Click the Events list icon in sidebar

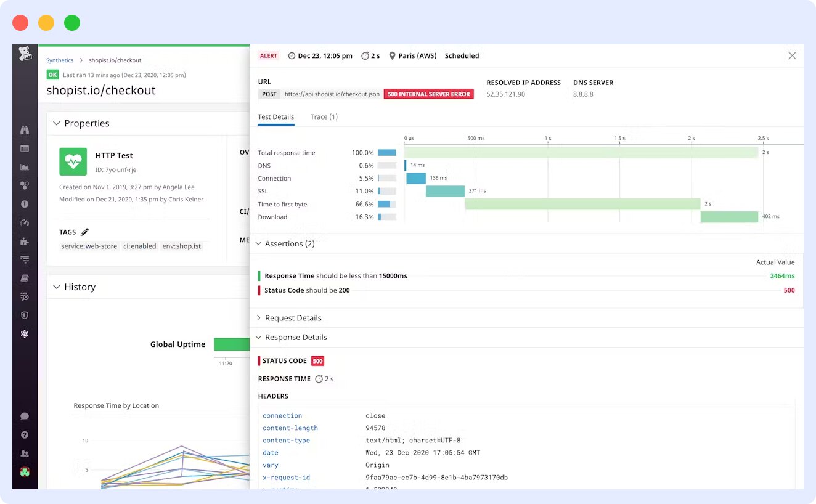point(25,148)
